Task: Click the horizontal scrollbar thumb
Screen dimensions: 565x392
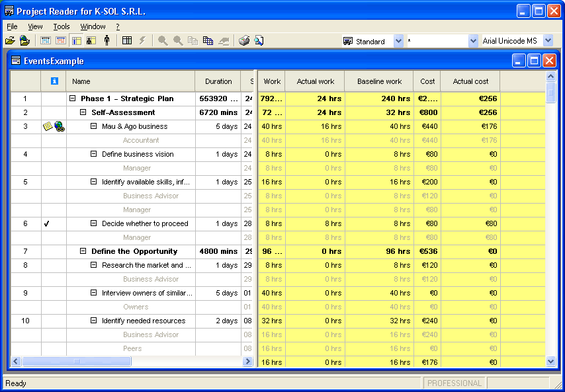Action: tap(76, 361)
